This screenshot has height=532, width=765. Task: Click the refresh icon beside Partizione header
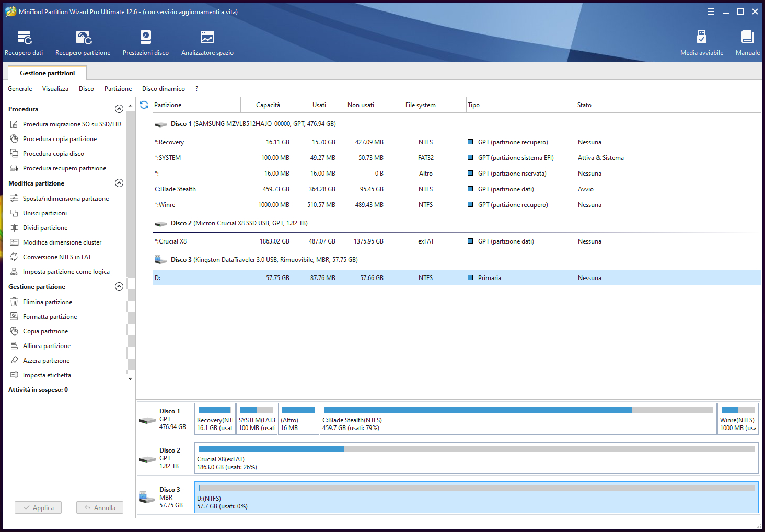pos(144,105)
